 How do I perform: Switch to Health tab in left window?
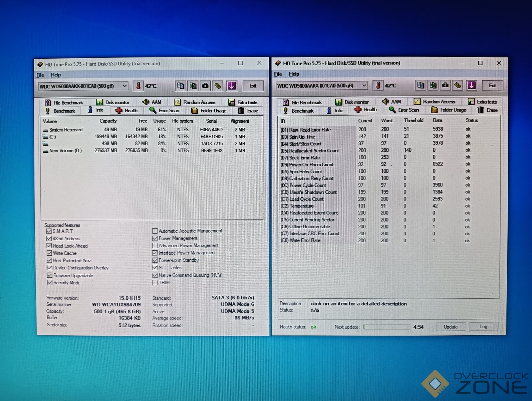pos(126,111)
